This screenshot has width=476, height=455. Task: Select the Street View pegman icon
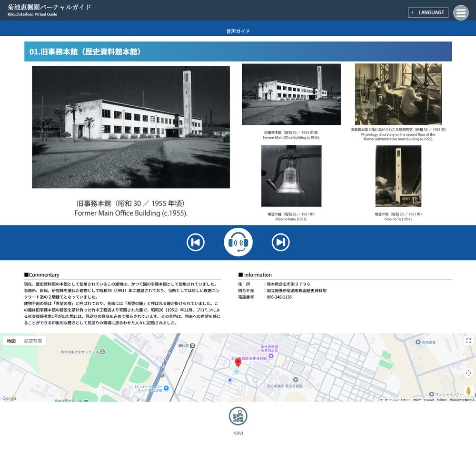[468, 391]
